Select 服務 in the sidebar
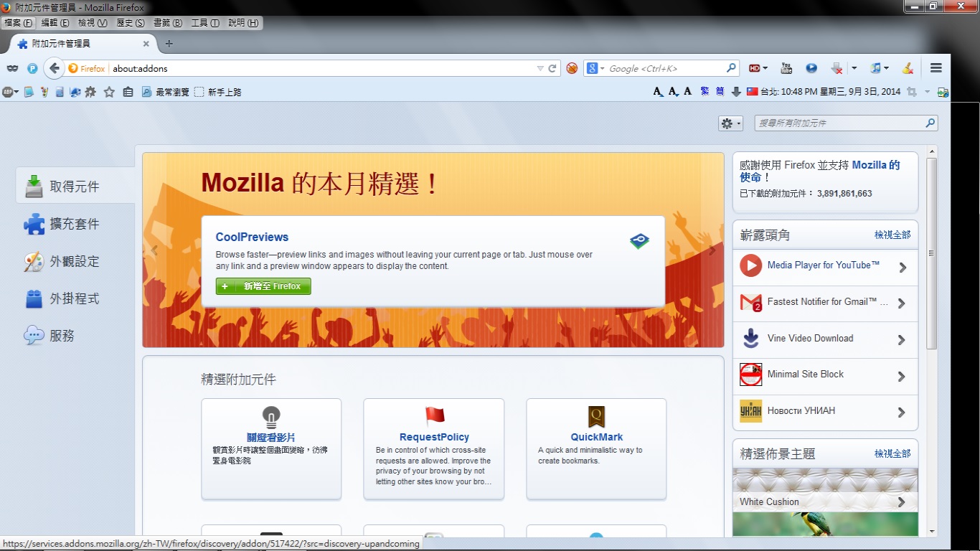The width and height of the screenshot is (980, 551). (75, 336)
